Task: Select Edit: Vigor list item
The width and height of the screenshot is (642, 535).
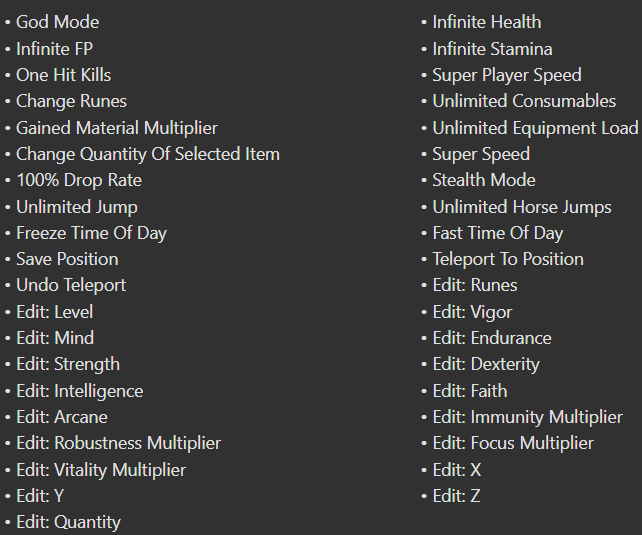Action: [472, 312]
